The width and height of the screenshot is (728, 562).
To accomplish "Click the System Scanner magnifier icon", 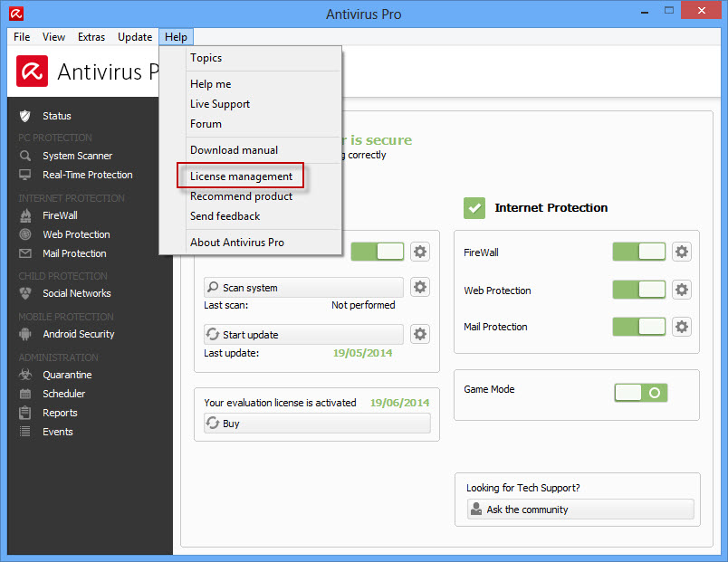I will [25, 156].
